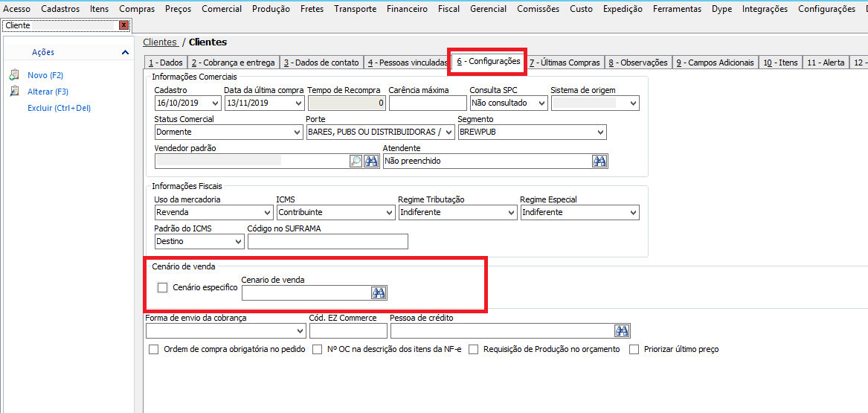
Task: Enable Ordem de compra obrigatória no pedido
Action: [x=154, y=349]
